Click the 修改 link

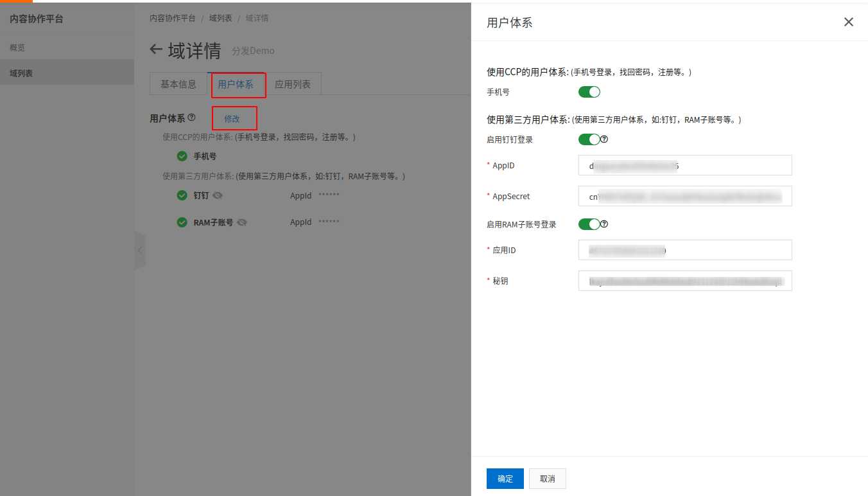232,119
